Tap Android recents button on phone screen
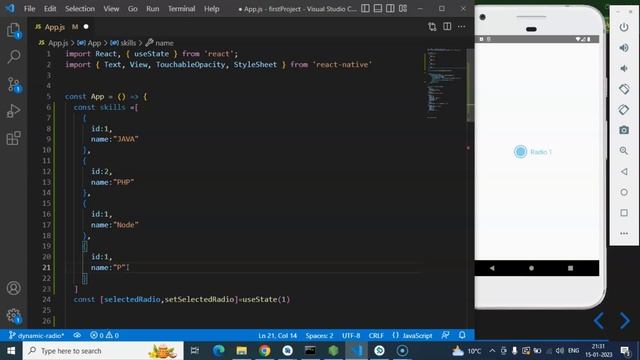The image size is (640, 360). click(x=570, y=268)
